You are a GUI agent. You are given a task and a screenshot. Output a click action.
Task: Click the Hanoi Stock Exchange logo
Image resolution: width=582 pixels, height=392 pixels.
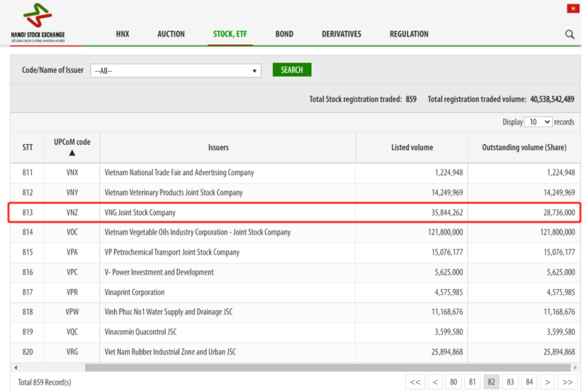pyautogui.click(x=38, y=23)
